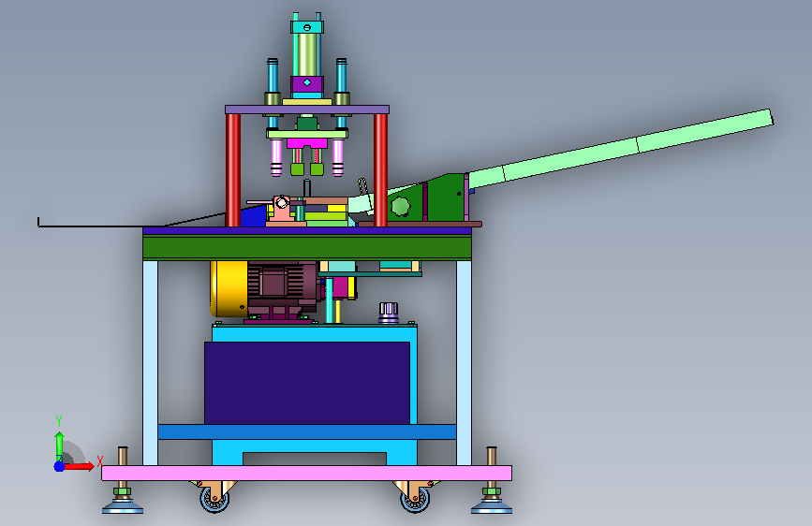Select the purple filler cap on the tank

tap(389, 313)
